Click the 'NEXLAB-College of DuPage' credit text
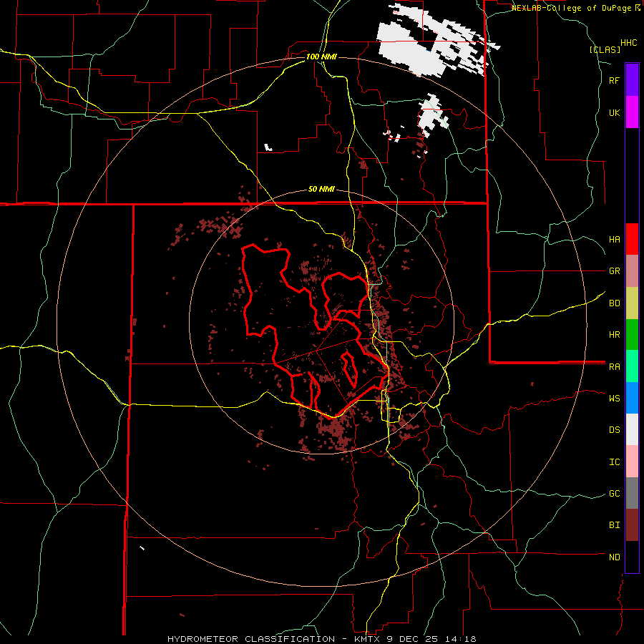644x644 pixels. click(x=572, y=8)
